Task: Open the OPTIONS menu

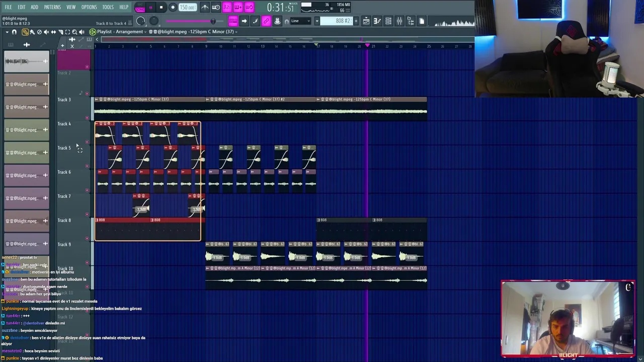Action: 89,7
